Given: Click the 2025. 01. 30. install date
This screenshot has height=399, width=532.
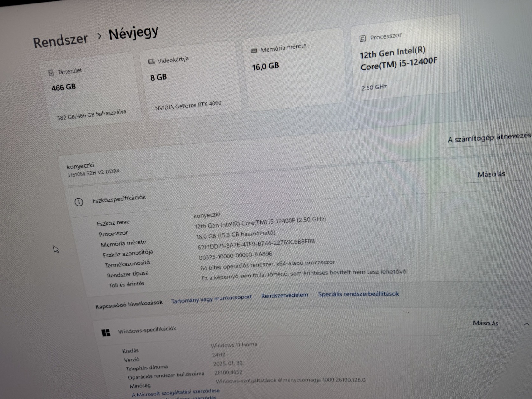Looking at the screenshot, I should point(228,363).
